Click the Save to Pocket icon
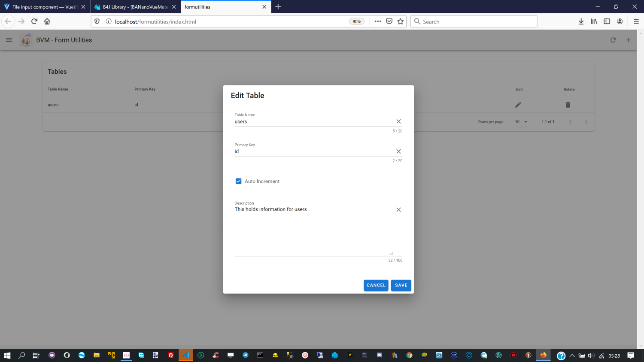Screen dimensions: 644x362 tap(389, 21)
